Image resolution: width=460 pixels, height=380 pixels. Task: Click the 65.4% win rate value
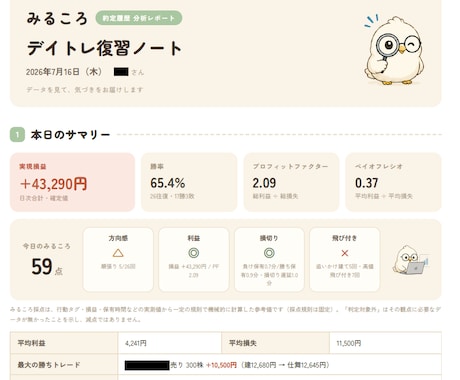[x=168, y=183]
